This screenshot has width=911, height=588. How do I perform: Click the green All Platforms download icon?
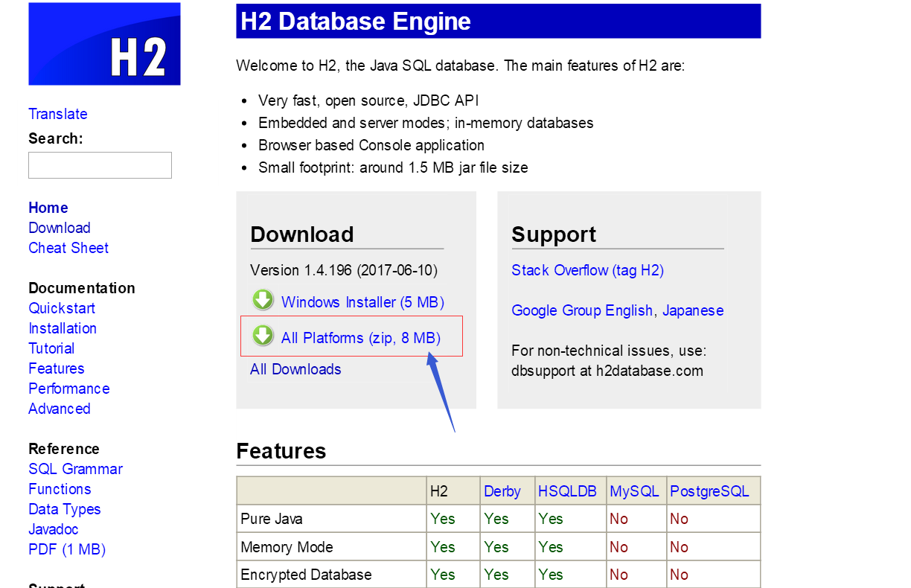[x=263, y=336]
